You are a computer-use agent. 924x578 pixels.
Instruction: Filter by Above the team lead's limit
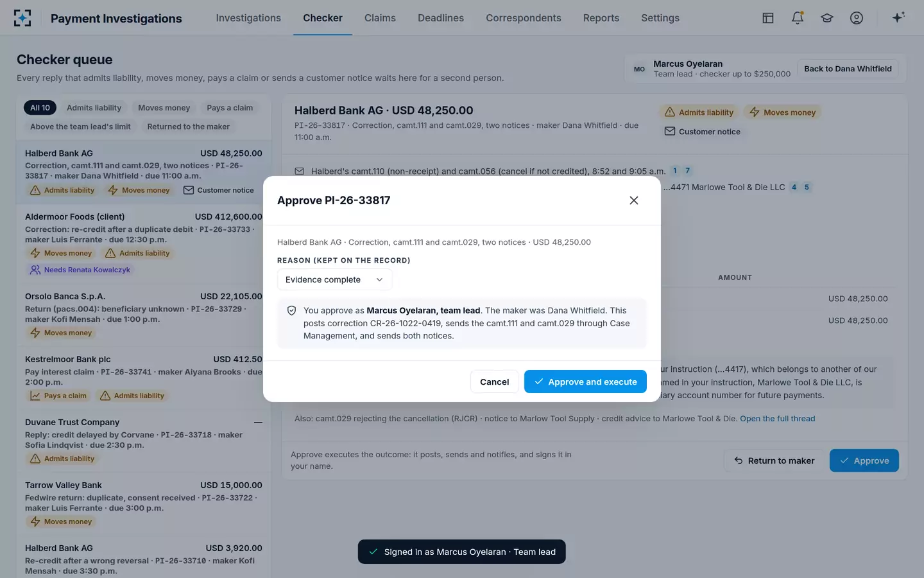tap(80, 127)
